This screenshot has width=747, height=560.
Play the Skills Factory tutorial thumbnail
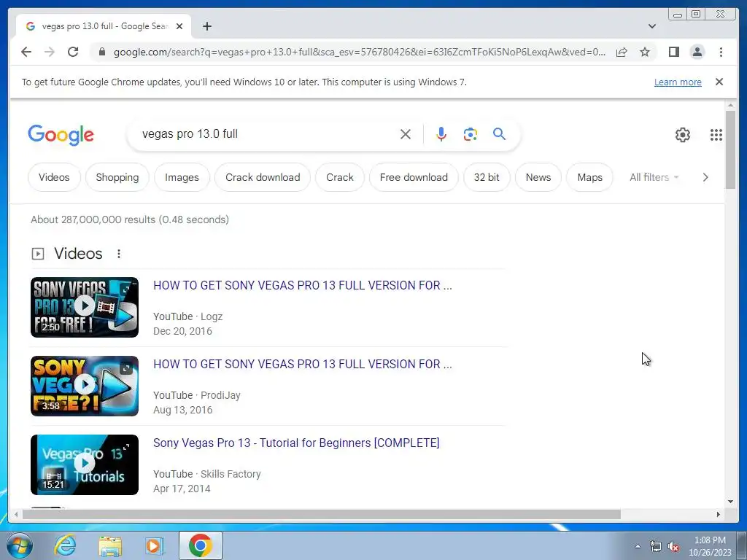click(85, 464)
